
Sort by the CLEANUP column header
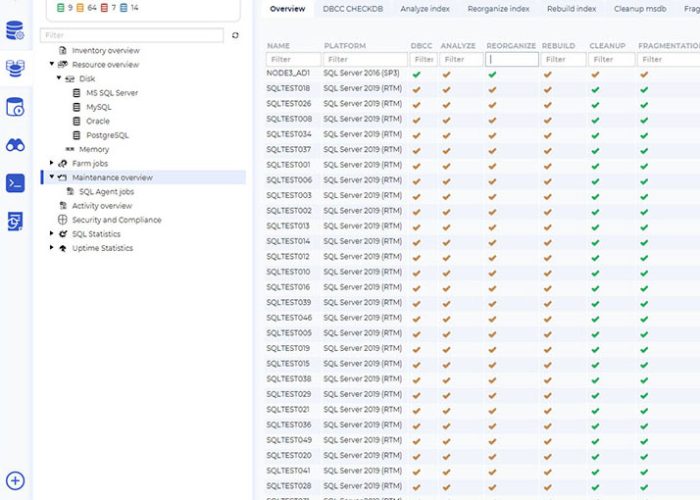607,46
